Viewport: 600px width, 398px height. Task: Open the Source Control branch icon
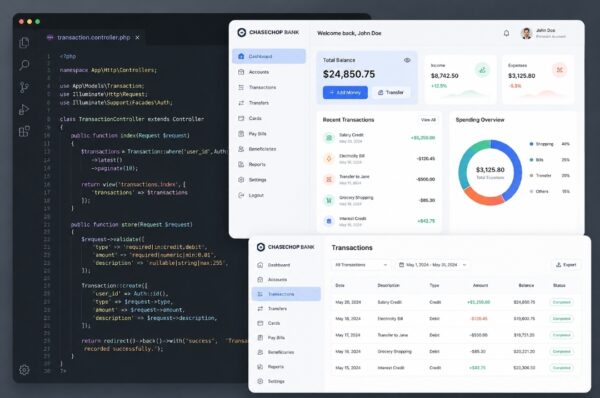24,87
